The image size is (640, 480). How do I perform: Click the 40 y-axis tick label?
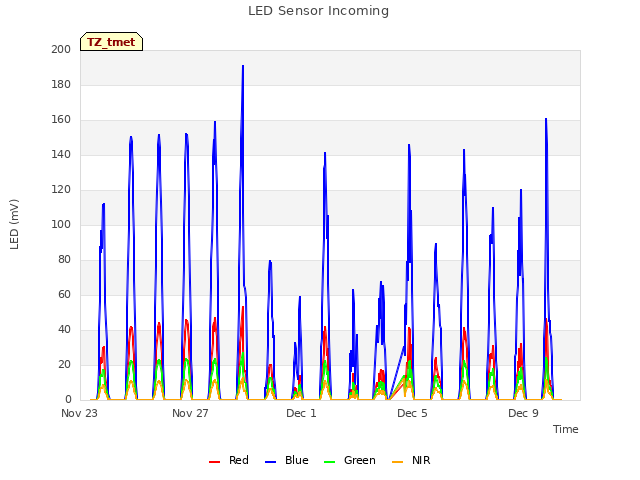tap(64, 330)
